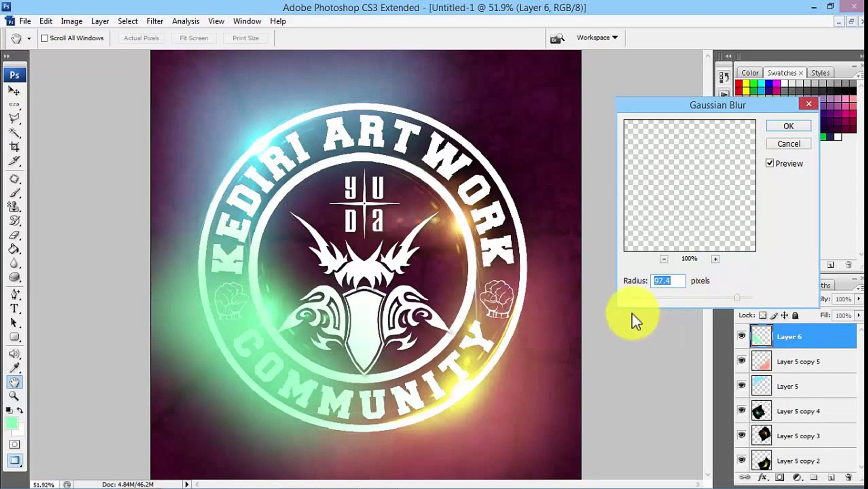The width and height of the screenshot is (868, 489).
Task: Select the Type tool
Action: pos(14,309)
